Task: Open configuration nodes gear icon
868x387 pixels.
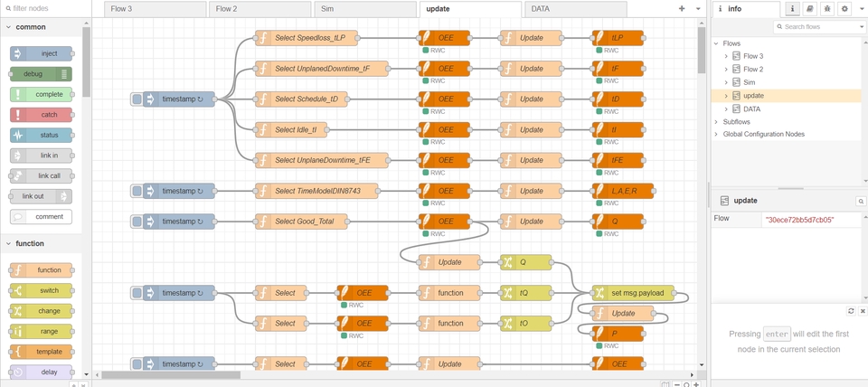Action: click(844, 9)
